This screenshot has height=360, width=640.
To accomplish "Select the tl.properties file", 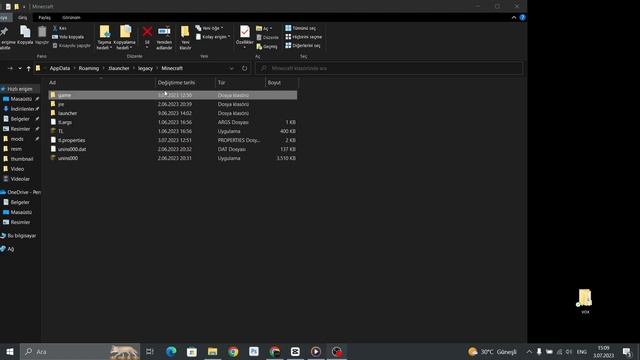I will 173,140.
